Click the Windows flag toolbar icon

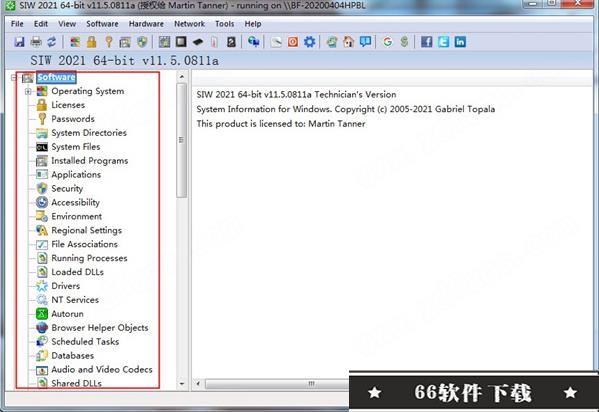75,42
